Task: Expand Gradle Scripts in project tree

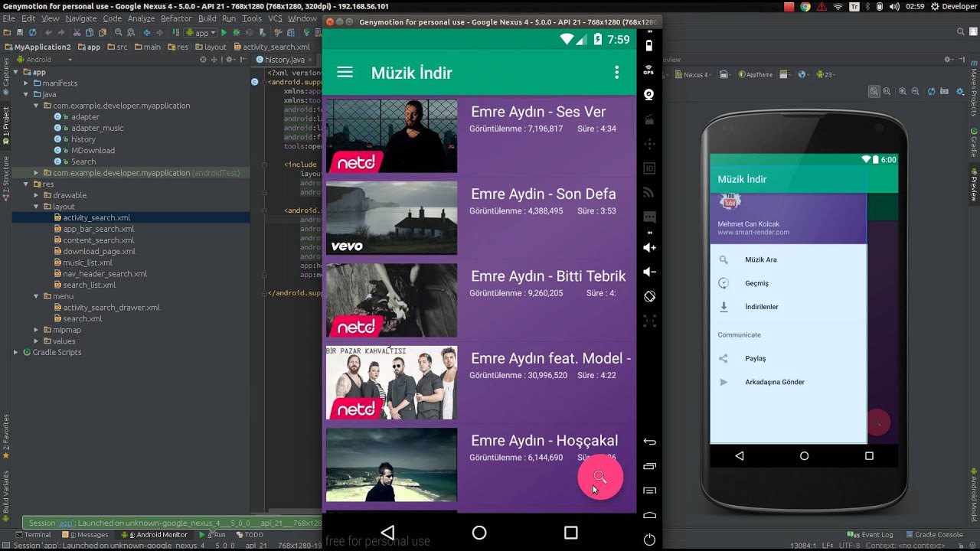Action: (15, 352)
